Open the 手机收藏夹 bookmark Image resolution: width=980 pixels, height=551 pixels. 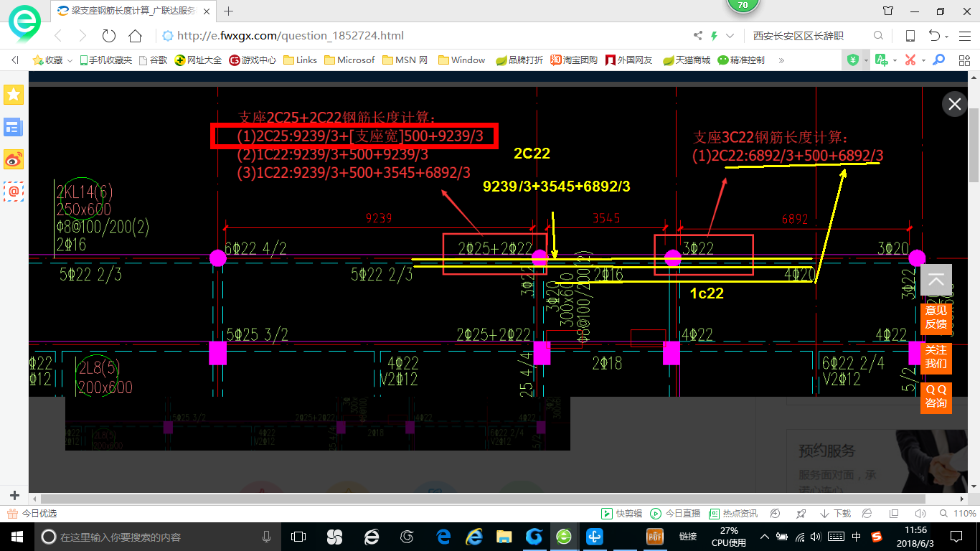(x=105, y=60)
